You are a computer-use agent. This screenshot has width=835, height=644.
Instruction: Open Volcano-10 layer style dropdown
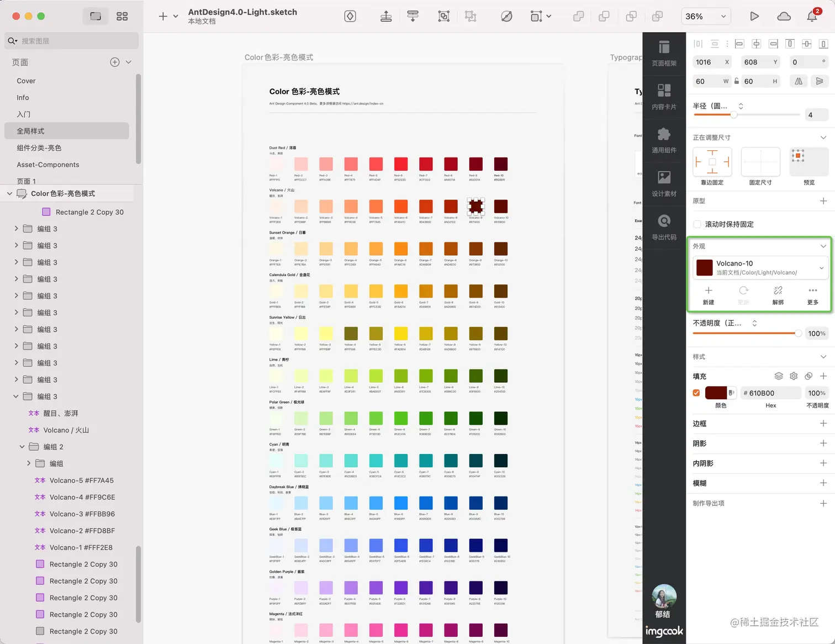coord(761,267)
